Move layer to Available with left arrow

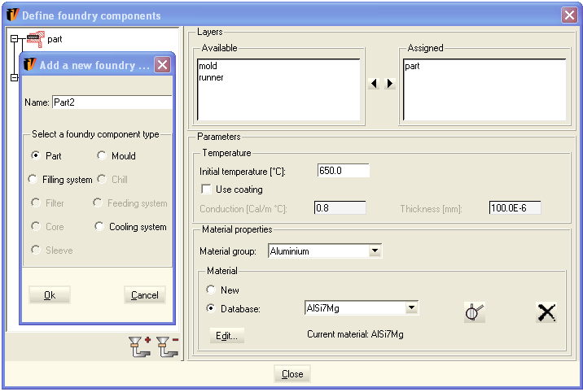375,84
